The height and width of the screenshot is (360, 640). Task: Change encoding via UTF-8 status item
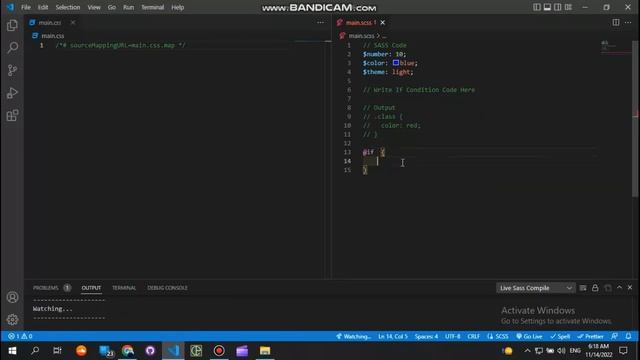tap(452, 336)
